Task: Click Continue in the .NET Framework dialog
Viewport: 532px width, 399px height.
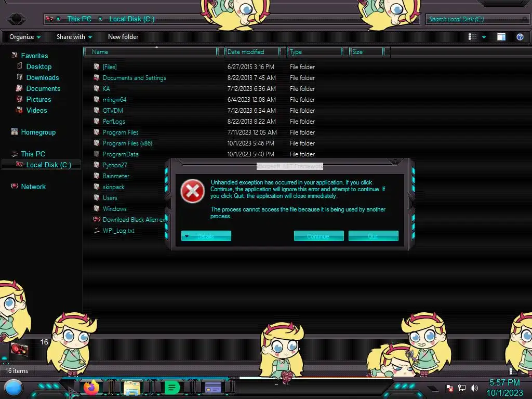Action: (318, 236)
